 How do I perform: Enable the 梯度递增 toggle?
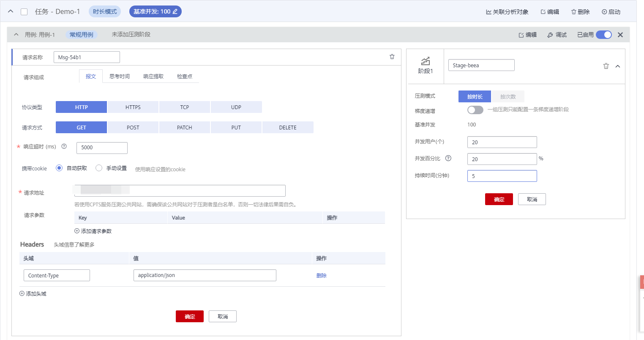475,110
